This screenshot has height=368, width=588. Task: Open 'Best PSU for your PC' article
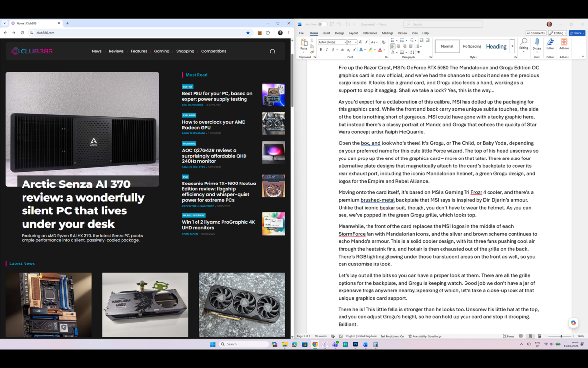(x=217, y=96)
